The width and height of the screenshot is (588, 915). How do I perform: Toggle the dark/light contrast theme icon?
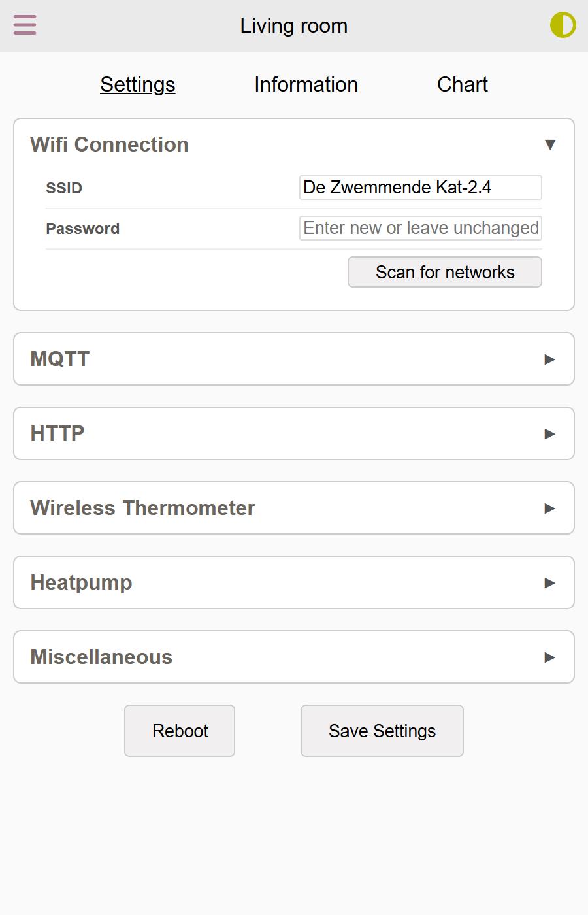[563, 25]
